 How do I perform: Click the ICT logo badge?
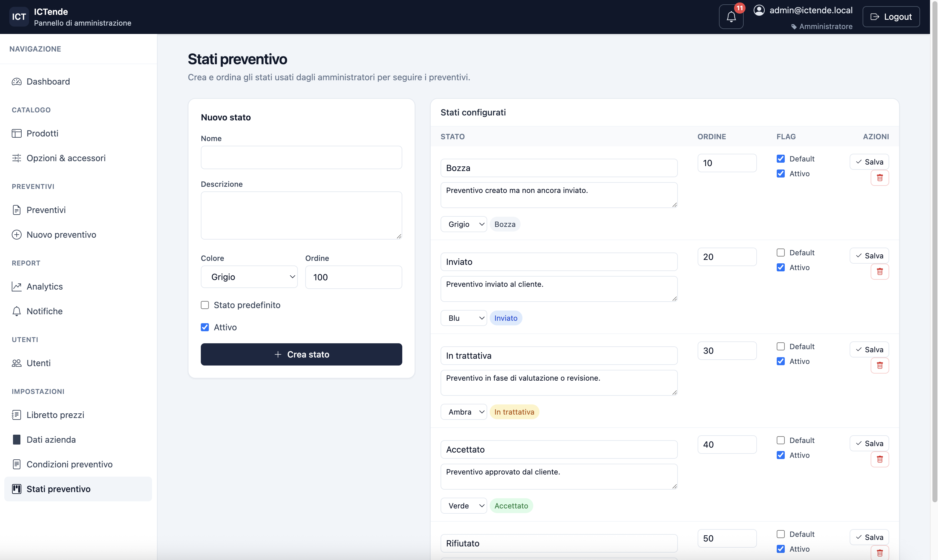pyautogui.click(x=19, y=17)
